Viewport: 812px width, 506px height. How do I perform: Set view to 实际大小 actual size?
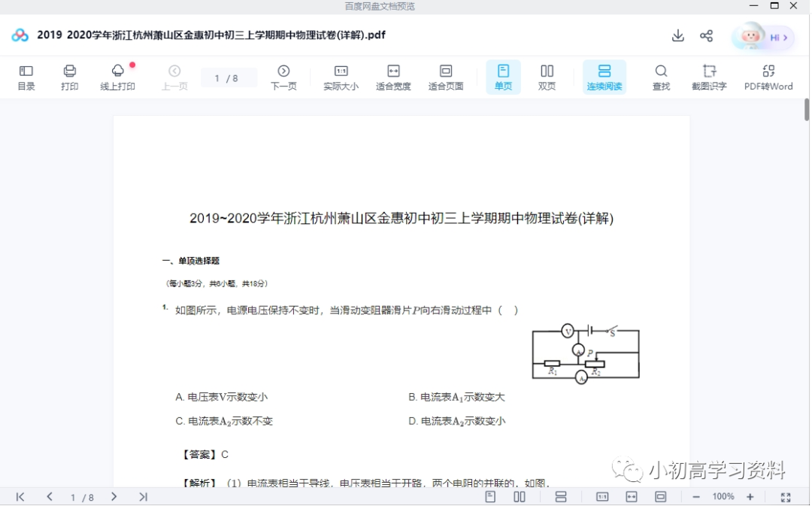click(x=341, y=77)
